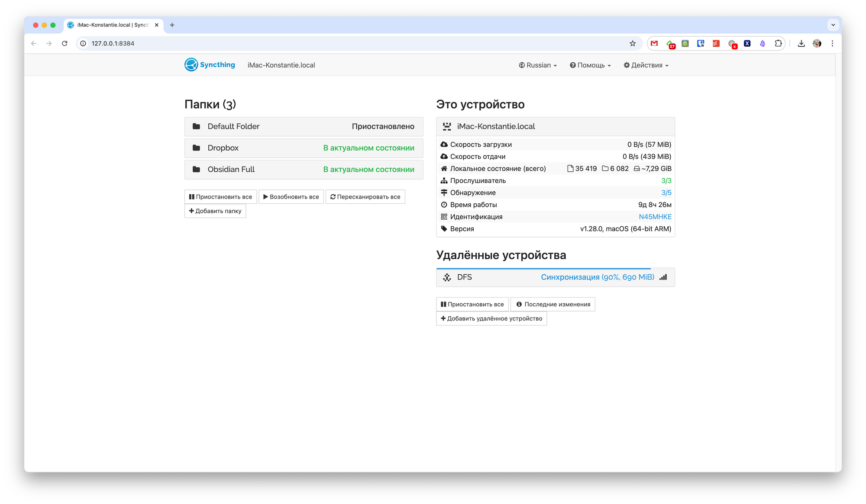Open the Действия actions menu
Image resolution: width=866 pixels, height=504 pixels.
(x=646, y=65)
